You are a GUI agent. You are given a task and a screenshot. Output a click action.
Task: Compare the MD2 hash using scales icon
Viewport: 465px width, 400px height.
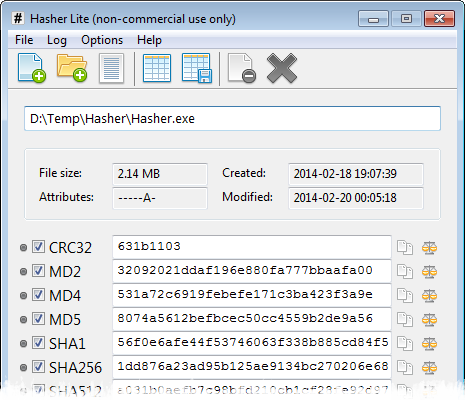(429, 272)
